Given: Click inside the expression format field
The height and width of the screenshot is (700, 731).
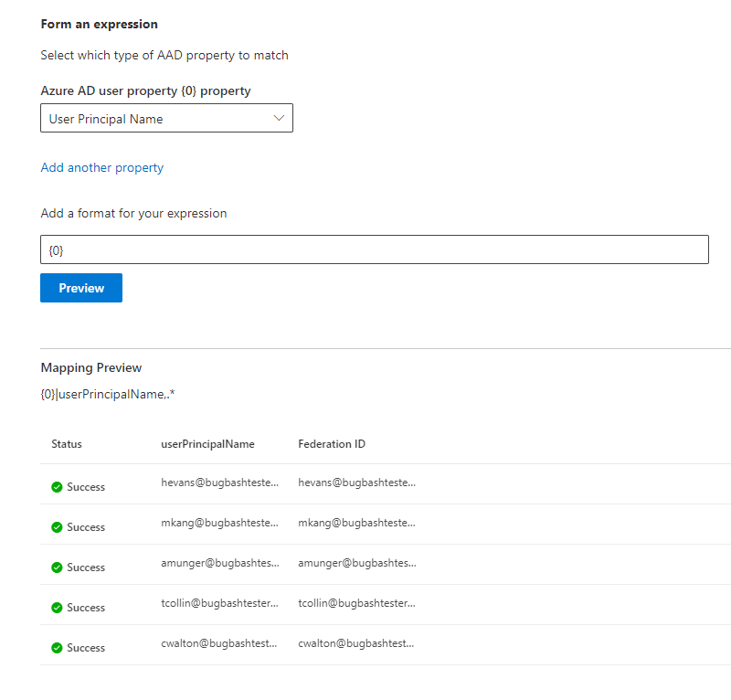Looking at the screenshot, I should pos(374,249).
